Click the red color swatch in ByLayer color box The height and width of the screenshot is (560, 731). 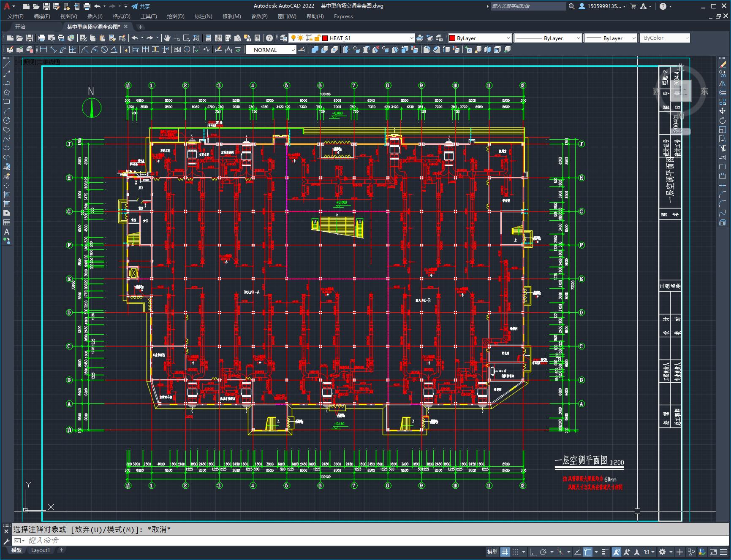tap(452, 38)
